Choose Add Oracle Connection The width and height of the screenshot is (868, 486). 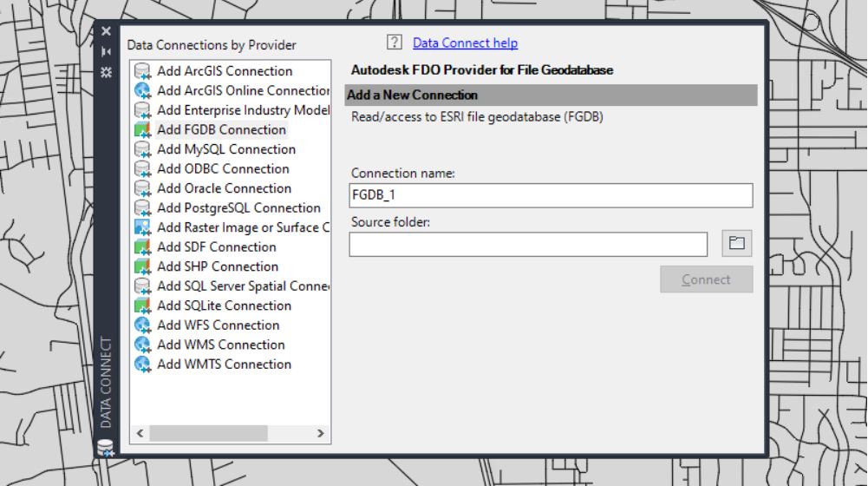pyautogui.click(x=225, y=188)
